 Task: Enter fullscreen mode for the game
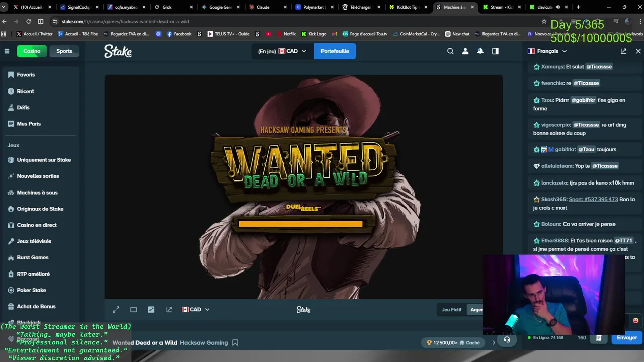(x=116, y=309)
